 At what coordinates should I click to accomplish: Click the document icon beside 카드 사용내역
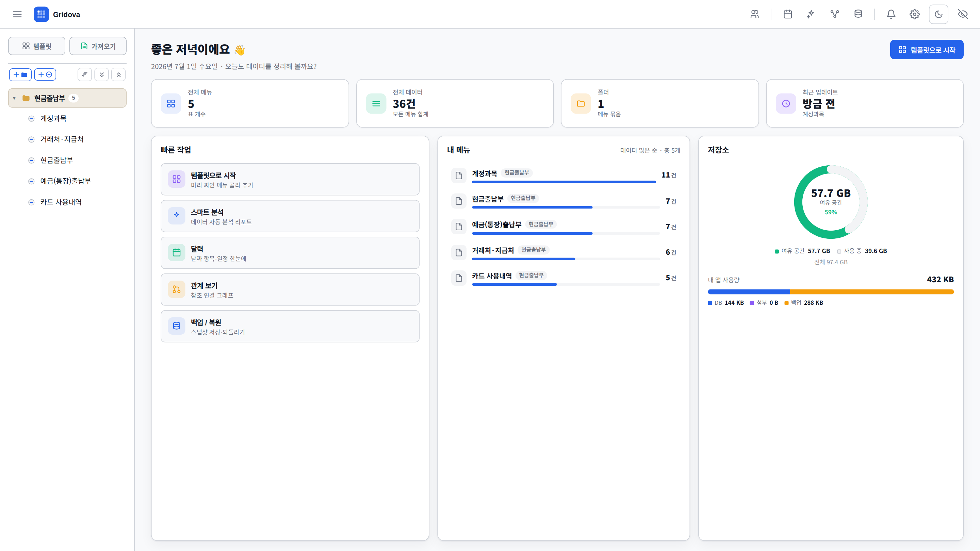(459, 278)
